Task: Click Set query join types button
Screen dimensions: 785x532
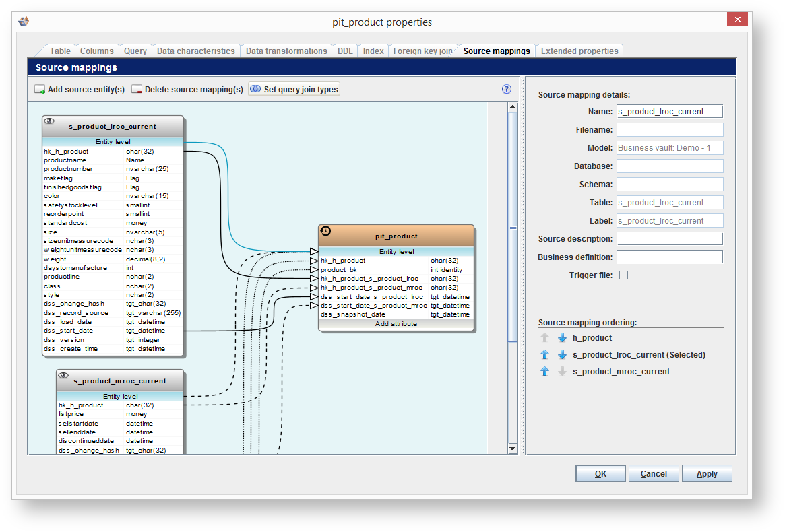Action: pos(294,89)
